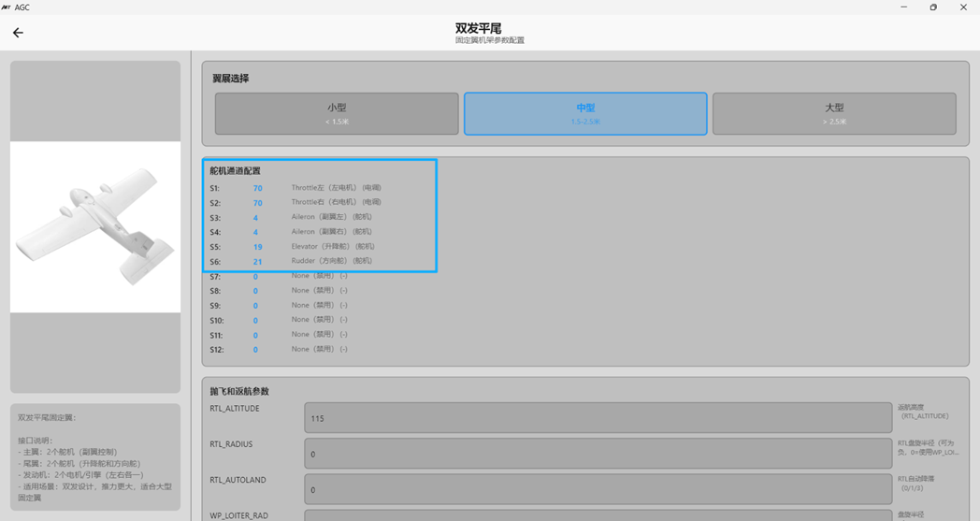
Task: Click S2 value 70 for right throttle
Action: click(257, 203)
